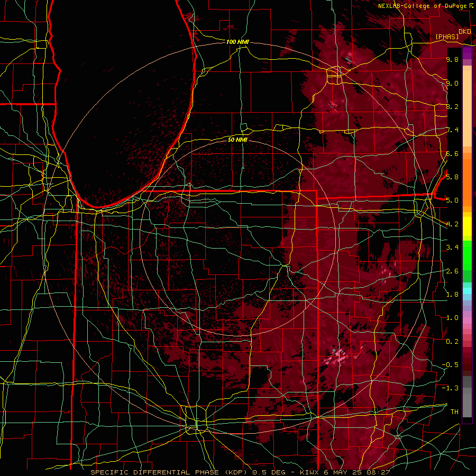Image resolution: width=476 pixels, height=476 pixels.
Task: Click the Specific Differential Phase caption at the bottom
Action: point(241,472)
